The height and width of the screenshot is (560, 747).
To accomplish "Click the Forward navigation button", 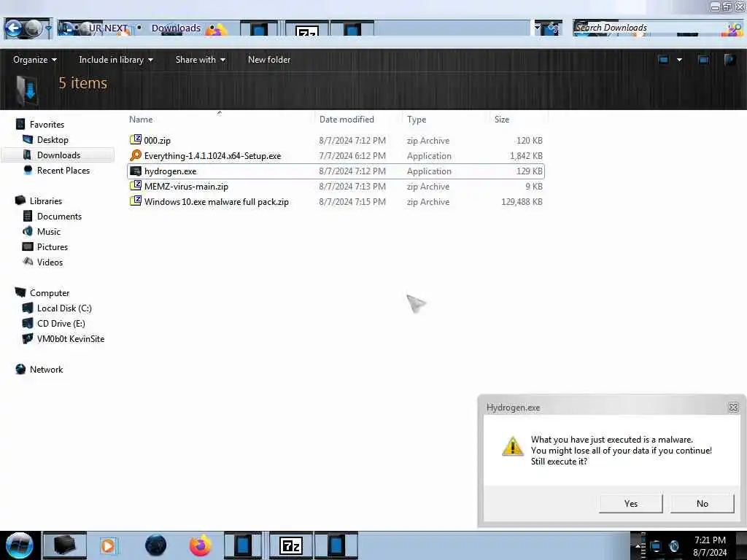I will [34, 29].
